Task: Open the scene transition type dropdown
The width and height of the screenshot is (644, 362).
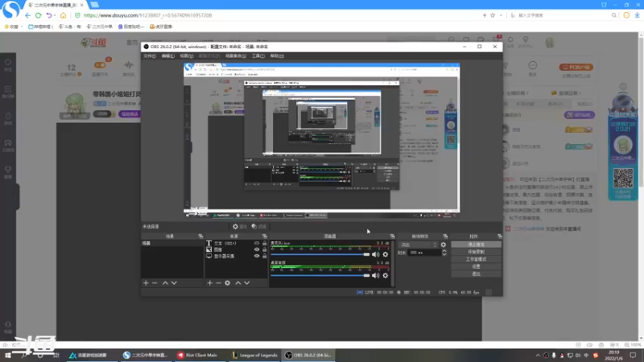Action: tap(418, 245)
